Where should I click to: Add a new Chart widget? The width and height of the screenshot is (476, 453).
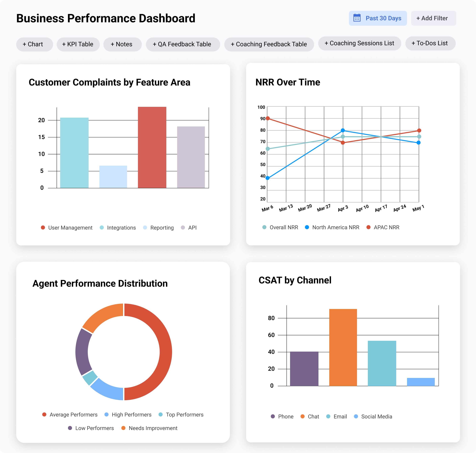point(34,44)
